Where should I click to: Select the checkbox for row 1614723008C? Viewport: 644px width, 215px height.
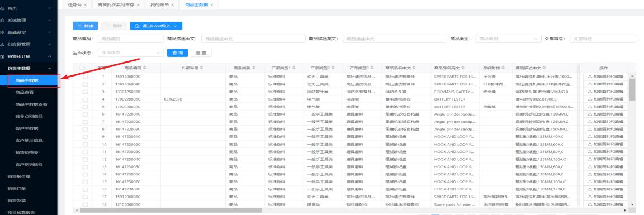[85, 189]
